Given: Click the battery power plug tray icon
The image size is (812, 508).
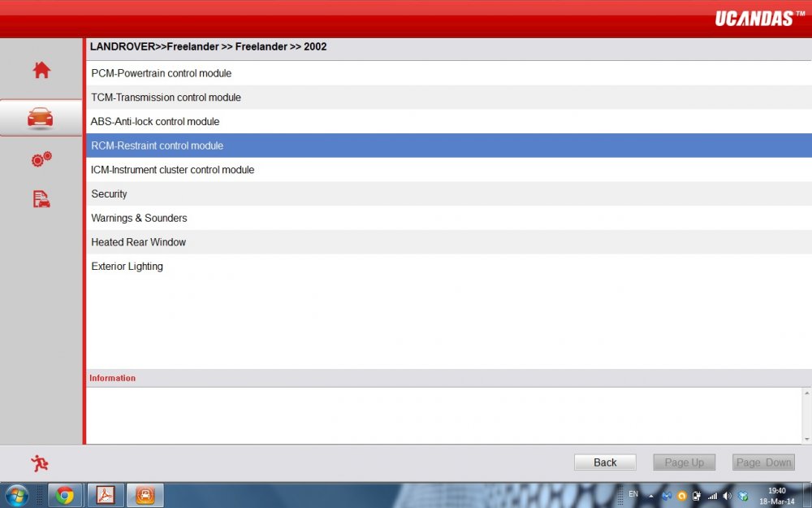Looking at the screenshot, I should 697,496.
